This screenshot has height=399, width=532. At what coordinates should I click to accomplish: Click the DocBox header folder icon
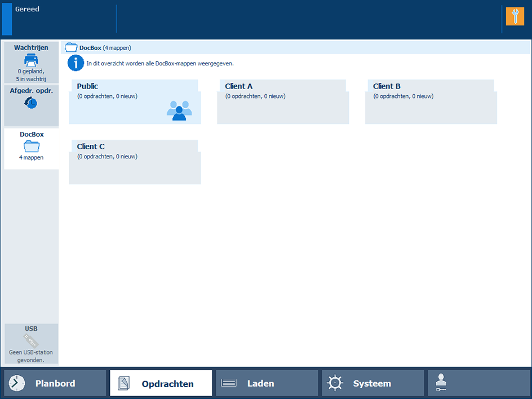pos(71,48)
